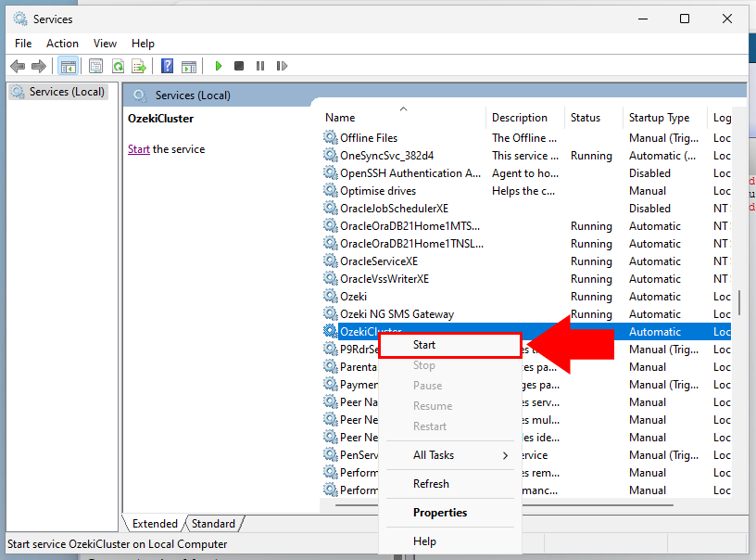Select the OracleServiceXE service

(x=525, y=261)
